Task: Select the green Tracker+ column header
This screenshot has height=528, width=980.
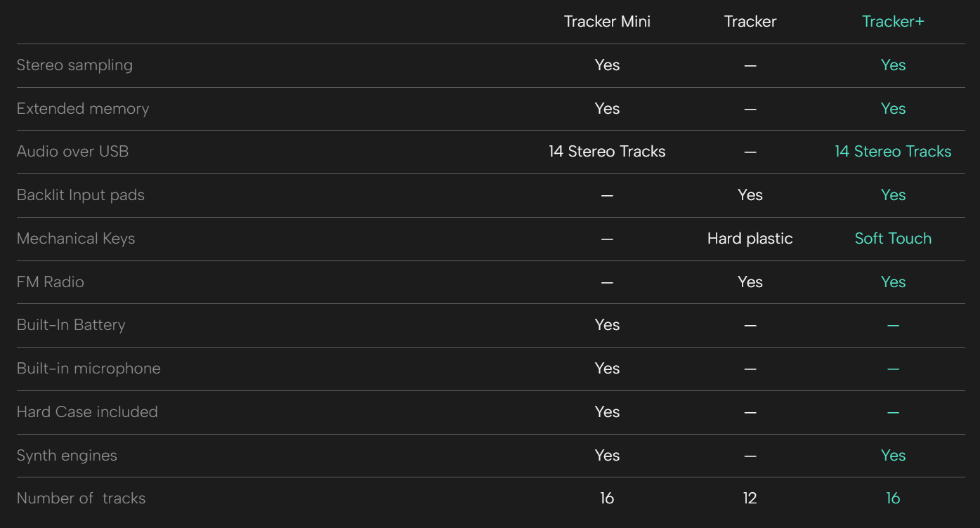Action: click(893, 22)
